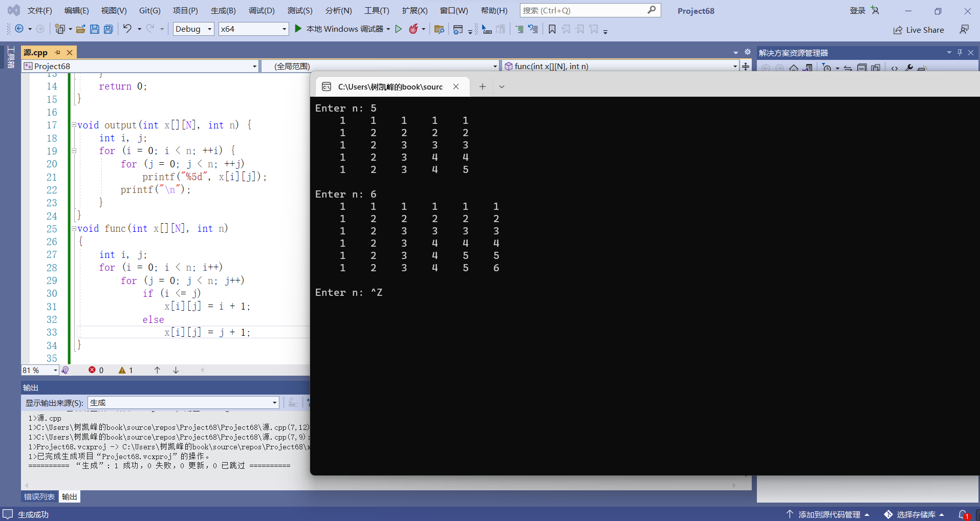
Task: Open the Git(G) menu
Action: coord(150,11)
